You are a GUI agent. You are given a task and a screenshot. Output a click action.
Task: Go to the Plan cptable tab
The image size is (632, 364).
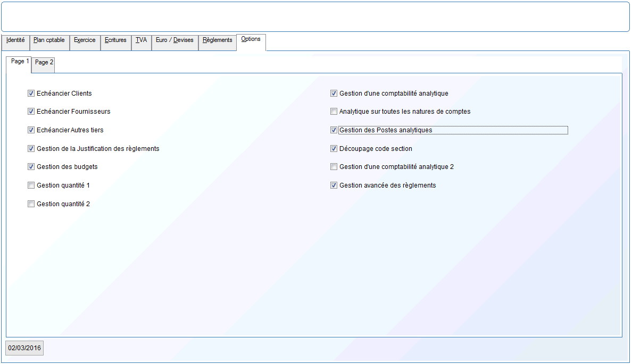tap(49, 40)
